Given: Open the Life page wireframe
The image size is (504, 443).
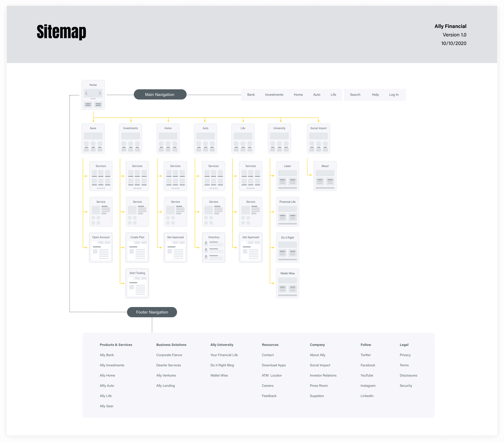Looking at the screenshot, I should [x=243, y=138].
